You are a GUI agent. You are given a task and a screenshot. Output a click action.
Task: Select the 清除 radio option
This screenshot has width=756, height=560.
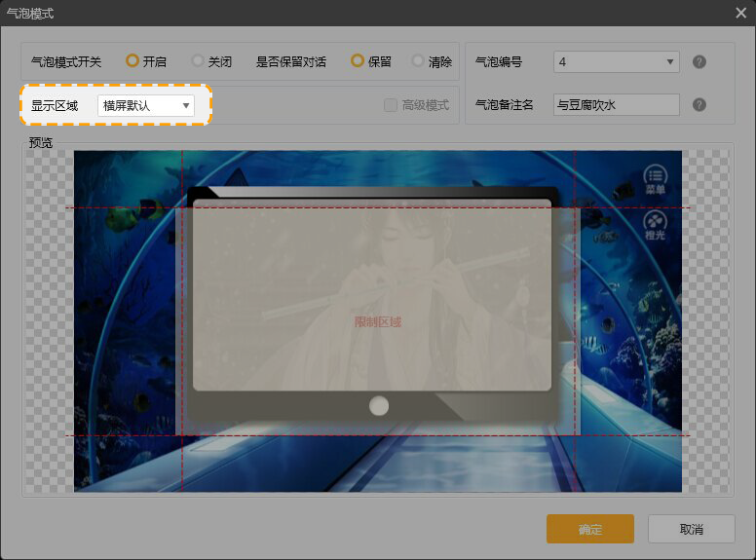418,60
